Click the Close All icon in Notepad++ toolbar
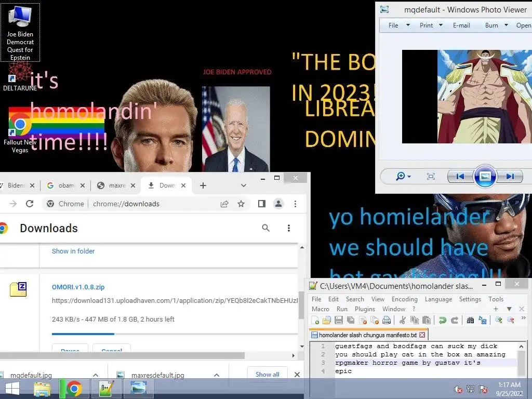 [x=375, y=320]
